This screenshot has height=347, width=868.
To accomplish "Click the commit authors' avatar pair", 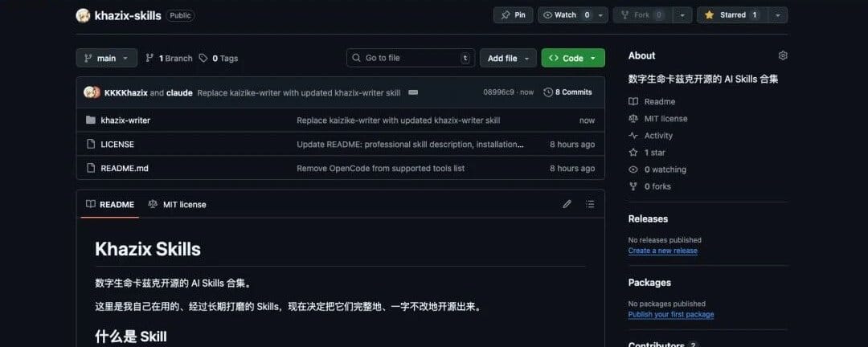I will [92, 92].
